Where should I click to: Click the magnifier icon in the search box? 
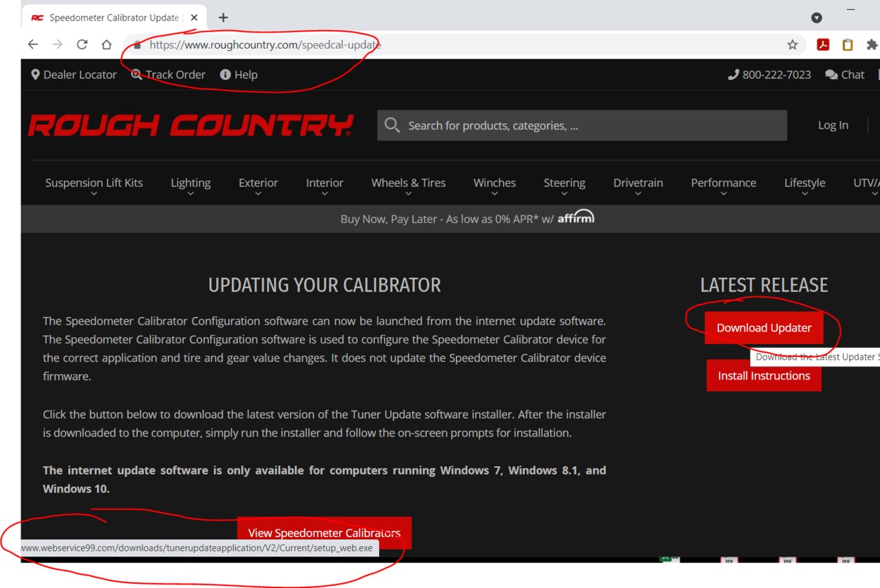(392, 125)
